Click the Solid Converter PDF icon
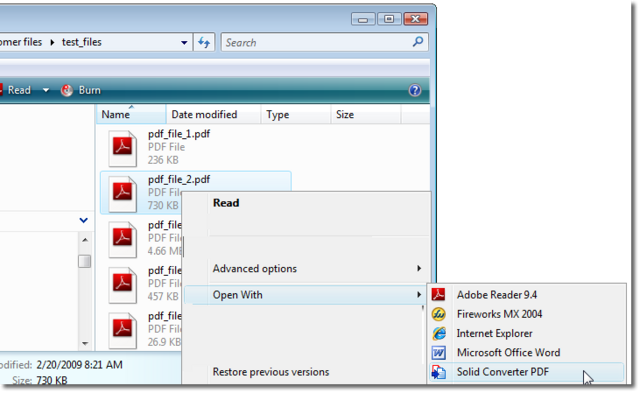Image resolution: width=640 pixels, height=393 pixels. (439, 372)
